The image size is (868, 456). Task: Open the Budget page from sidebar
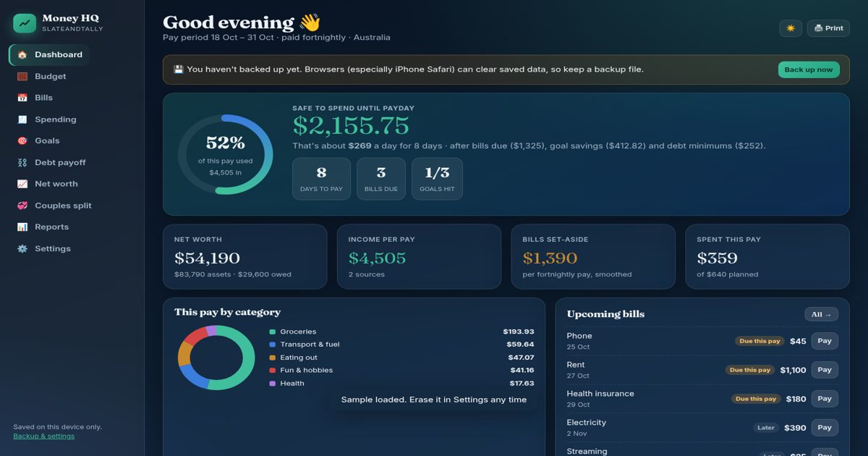click(49, 76)
